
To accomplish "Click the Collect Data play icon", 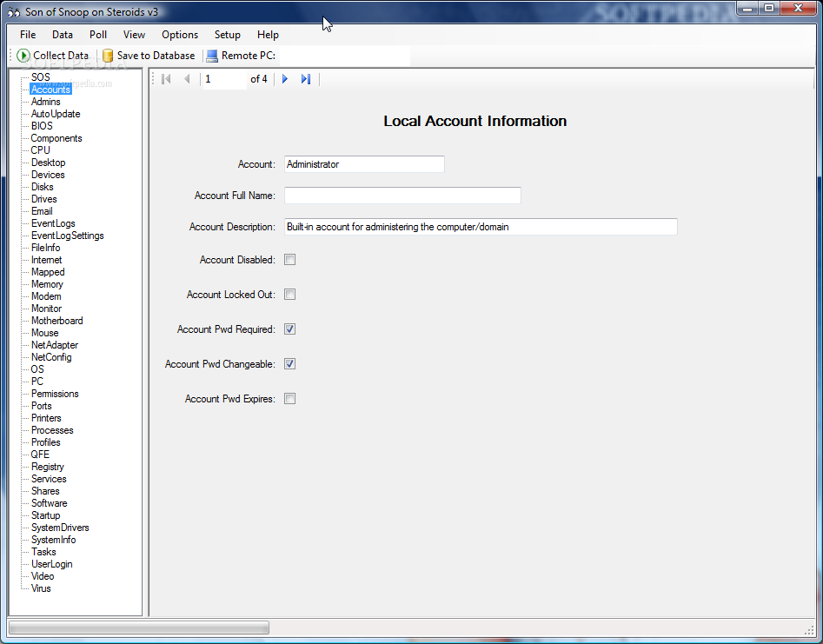I will pos(23,56).
